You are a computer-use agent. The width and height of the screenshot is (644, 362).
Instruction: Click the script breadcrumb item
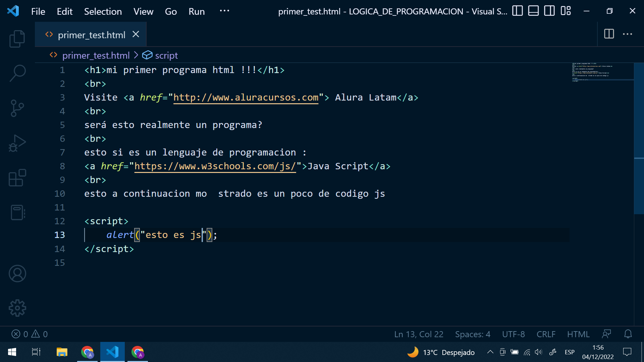166,55
